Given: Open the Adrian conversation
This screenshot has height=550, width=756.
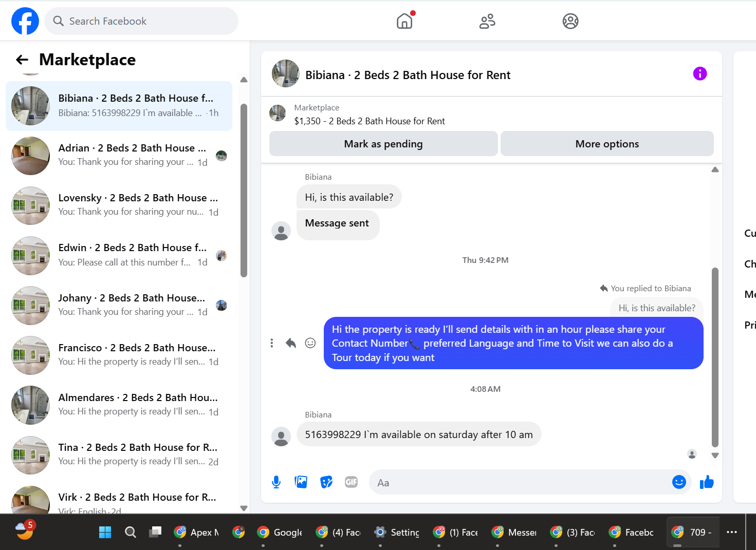Looking at the screenshot, I should (119, 156).
